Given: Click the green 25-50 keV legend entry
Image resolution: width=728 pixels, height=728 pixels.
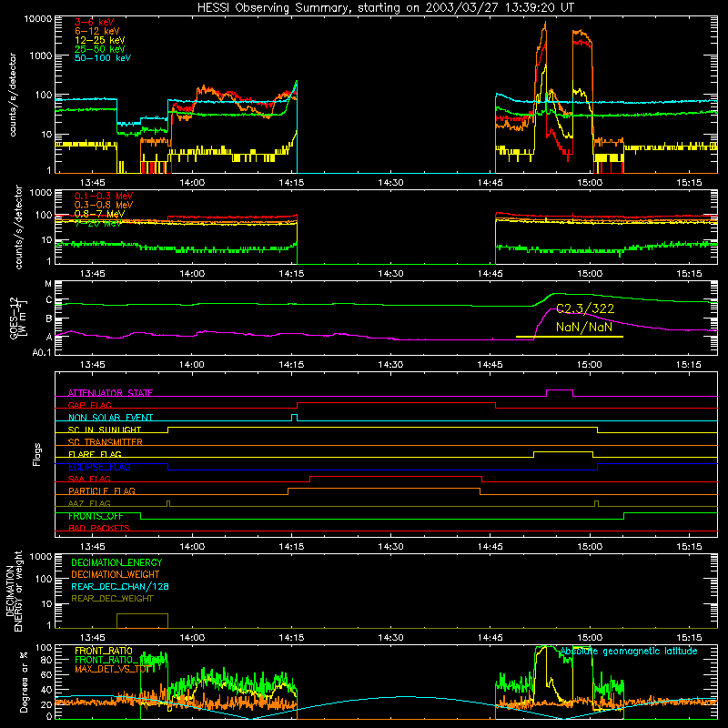Looking at the screenshot, I should click(x=100, y=49).
